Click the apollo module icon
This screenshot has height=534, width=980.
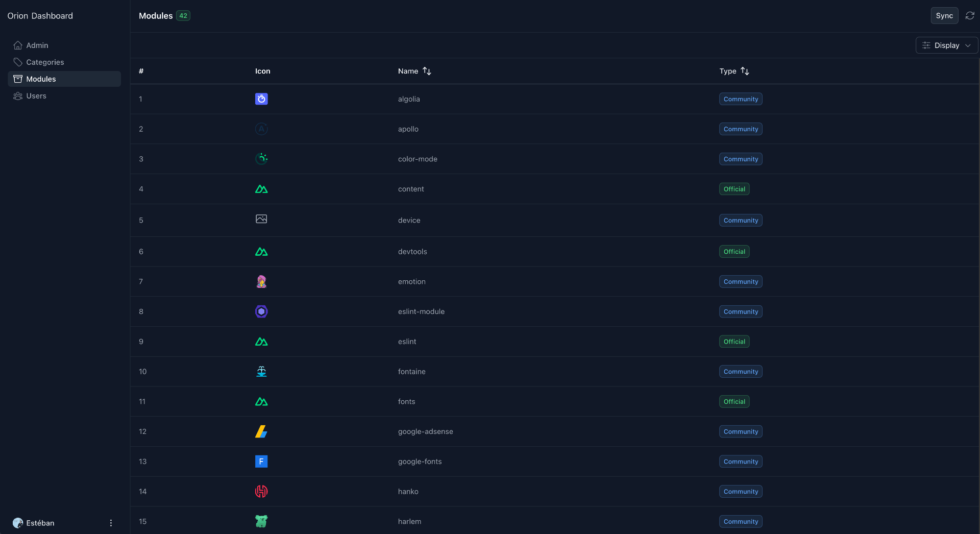(x=261, y=129)
